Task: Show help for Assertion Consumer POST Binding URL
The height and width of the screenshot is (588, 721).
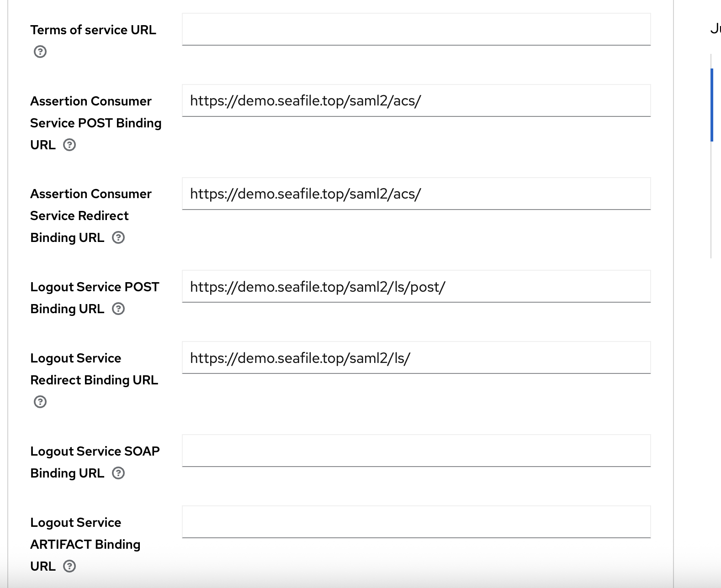Action: [69, 145]
